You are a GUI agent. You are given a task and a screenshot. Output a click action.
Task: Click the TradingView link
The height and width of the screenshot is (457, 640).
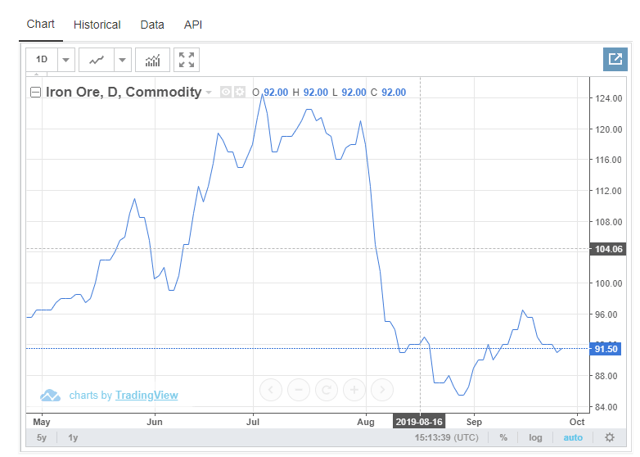click(147, 395)
